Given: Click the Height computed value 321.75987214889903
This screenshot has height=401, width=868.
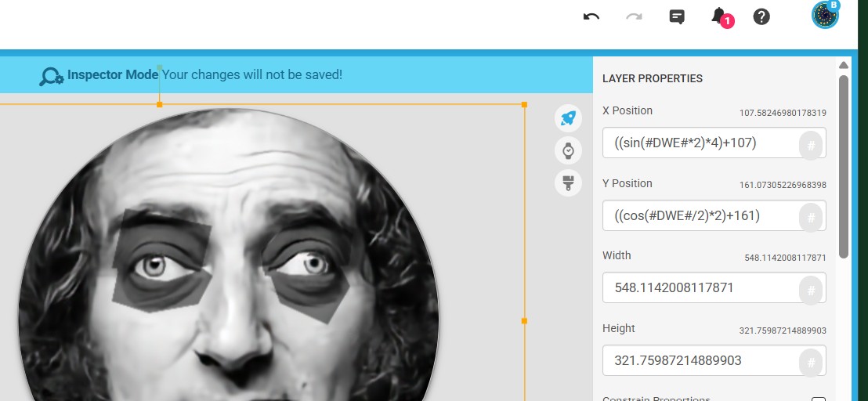Looking at the screenshot, I should click(783, 331).
